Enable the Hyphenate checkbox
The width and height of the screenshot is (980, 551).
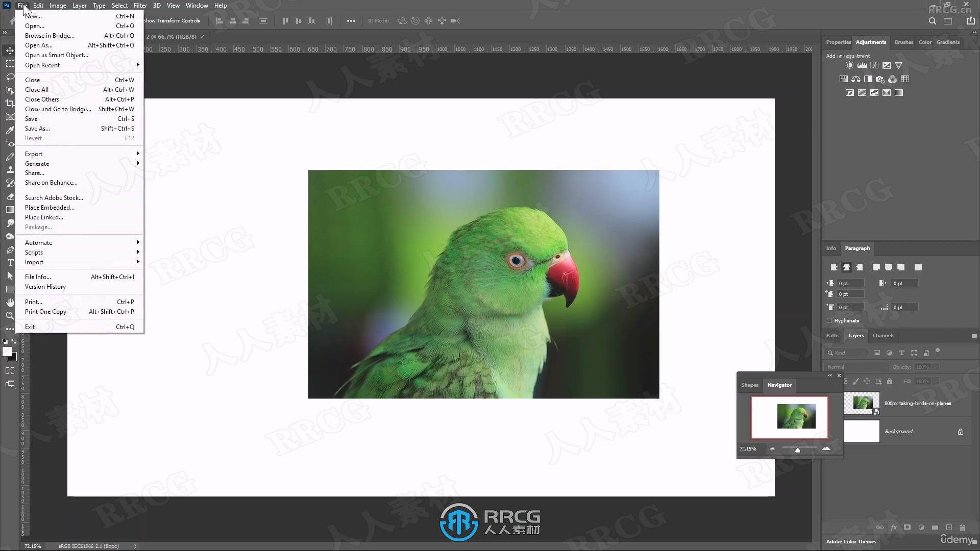[829, 320]
